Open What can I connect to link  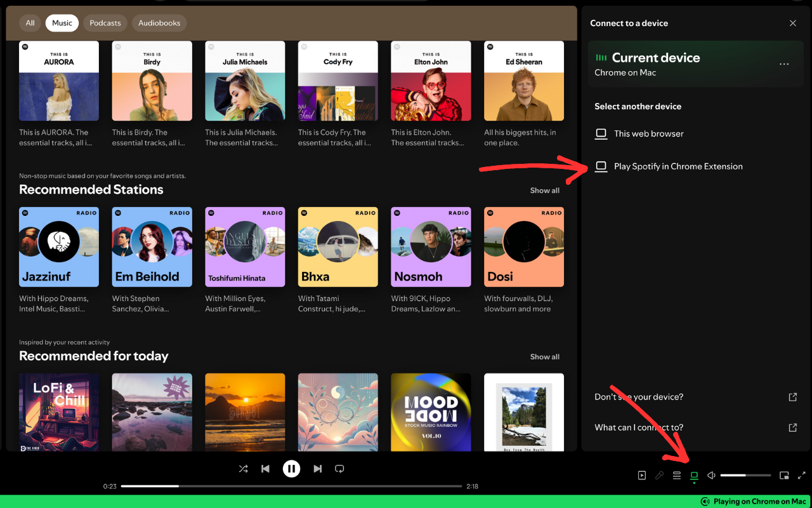pyautogui.click(x=639, y=427)
